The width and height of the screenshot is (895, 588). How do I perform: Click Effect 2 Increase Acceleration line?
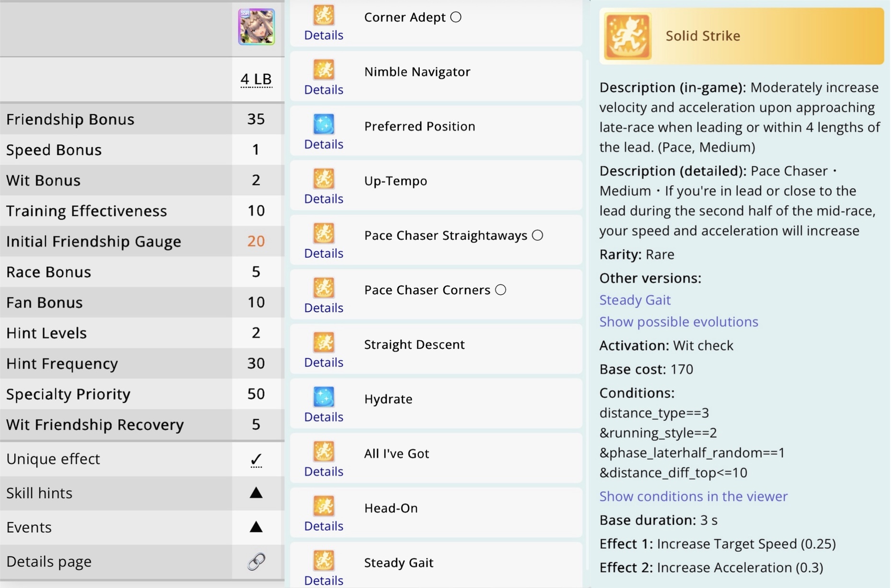[x=711, y=567]
